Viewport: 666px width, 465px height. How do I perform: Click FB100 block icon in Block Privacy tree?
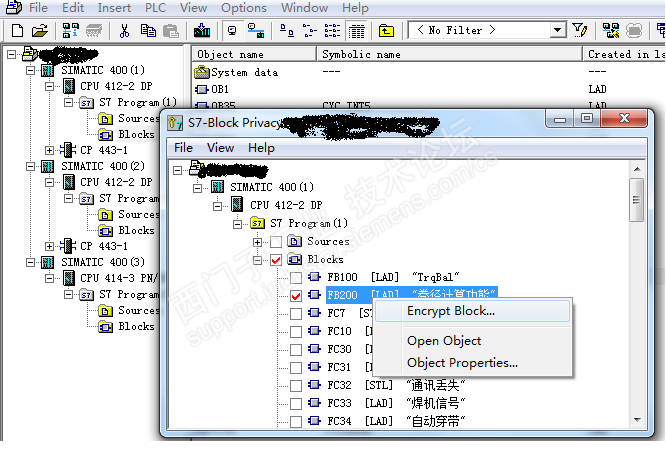point(314,277)
